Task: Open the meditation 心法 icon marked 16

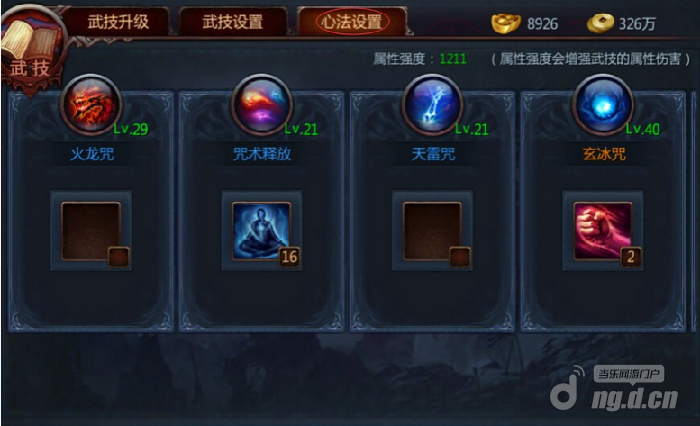Action: tap(262, 231)
